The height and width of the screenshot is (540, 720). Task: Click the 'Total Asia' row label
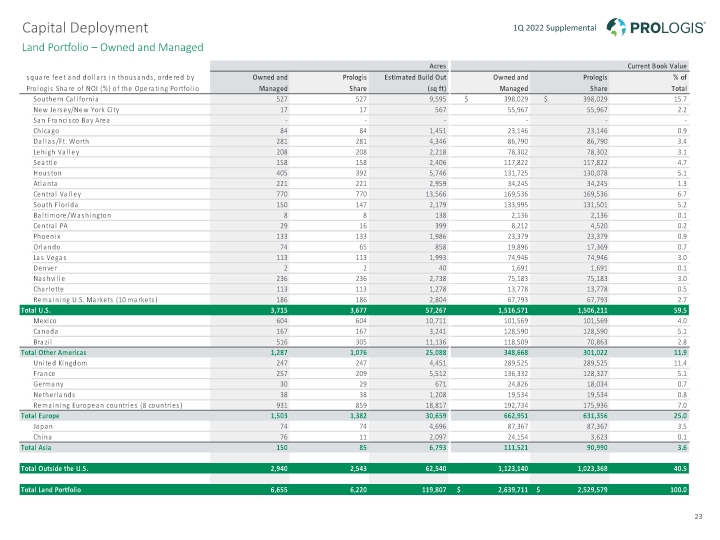(x=36, y=448)
